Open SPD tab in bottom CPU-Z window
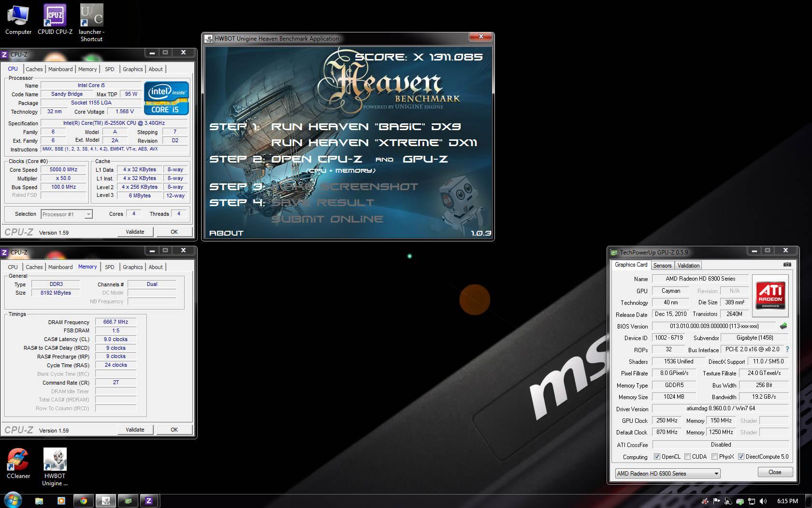The height and width of the screenshot is (508, 812). click(x=110, y=267)
